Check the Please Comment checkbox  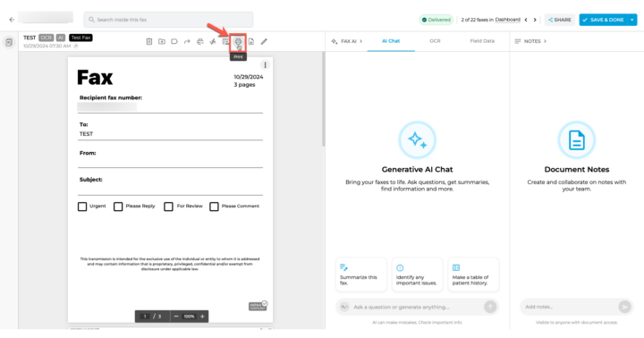point(214,207)
